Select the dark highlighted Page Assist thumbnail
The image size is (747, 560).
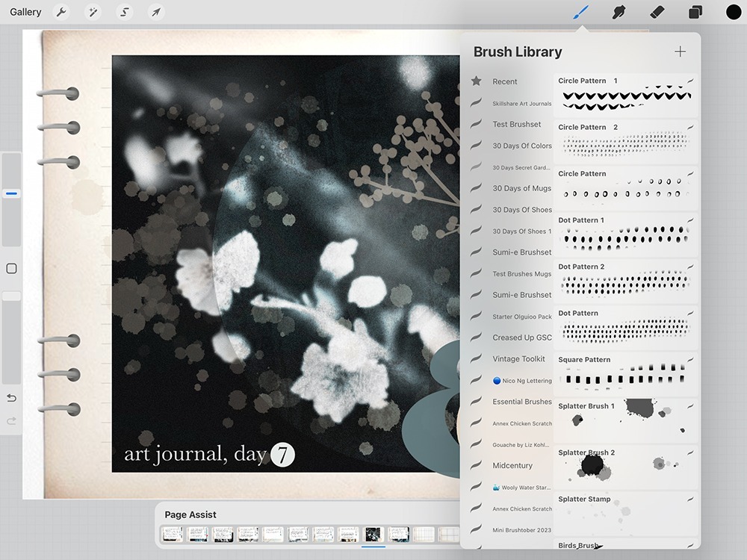coord(373,535)
